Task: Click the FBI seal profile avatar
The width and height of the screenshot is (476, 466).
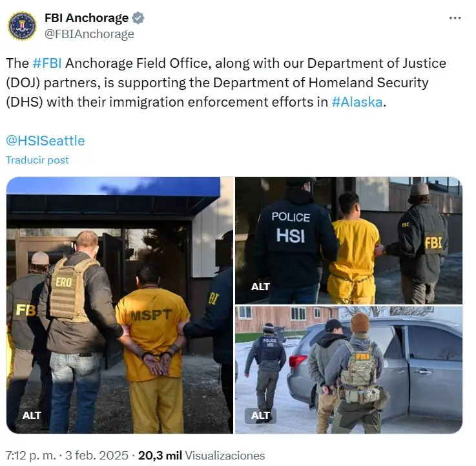Action: coord(22,26)
